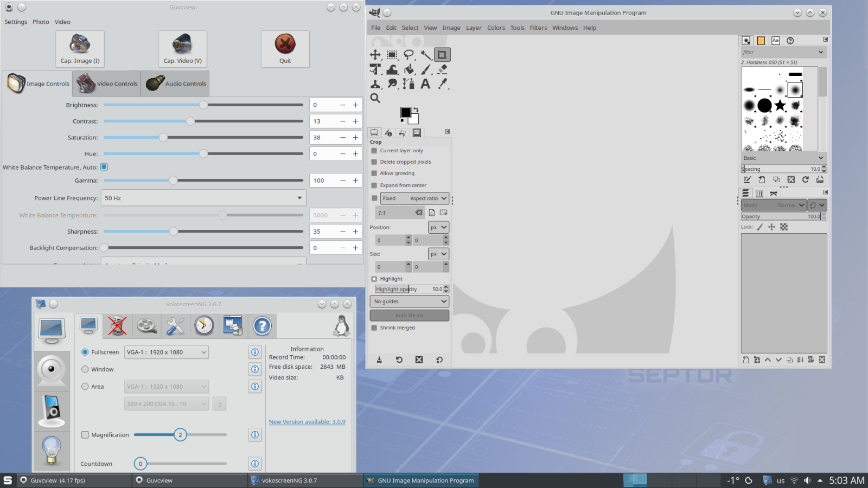
Task: Open the Fullscreen VGA-1 1920 x 1080 dropdown
Action: tap(167, 352)
